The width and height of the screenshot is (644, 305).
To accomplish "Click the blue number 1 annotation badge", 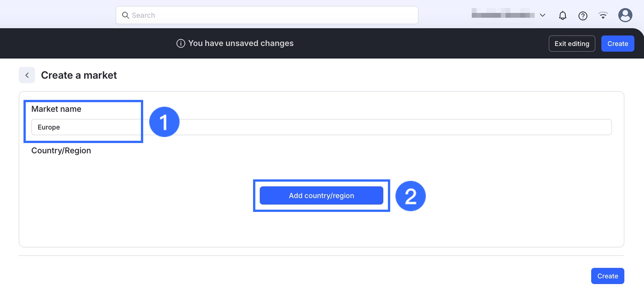I will [164, 122].
